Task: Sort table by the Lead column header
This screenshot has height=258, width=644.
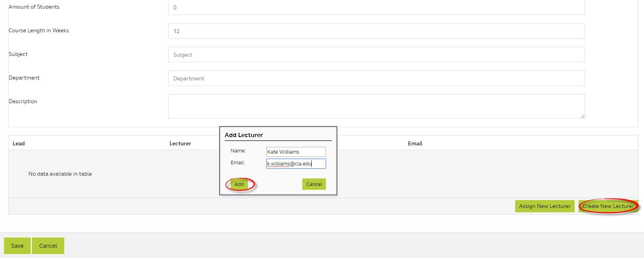Action: [x=19, y=143]
